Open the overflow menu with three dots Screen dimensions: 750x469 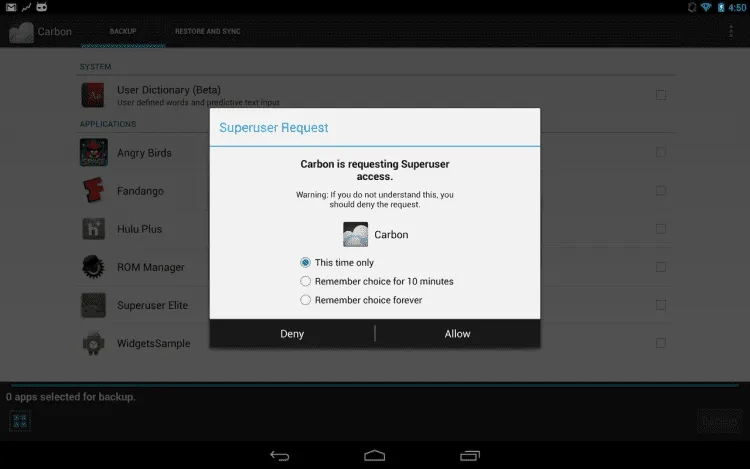(x=730, y=31)
